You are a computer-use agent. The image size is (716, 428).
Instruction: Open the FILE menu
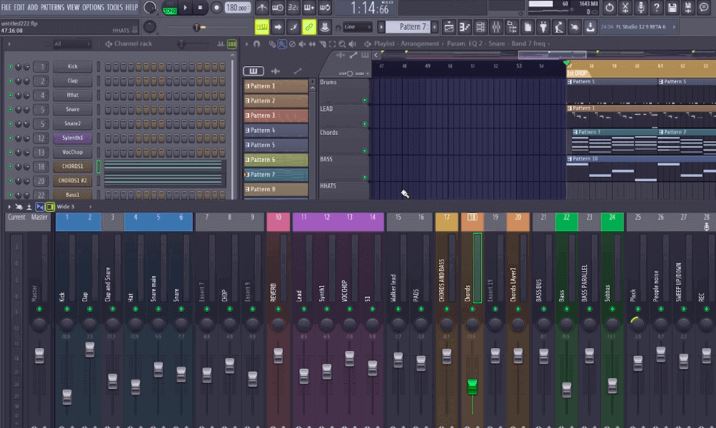click(x=6, y=7)
